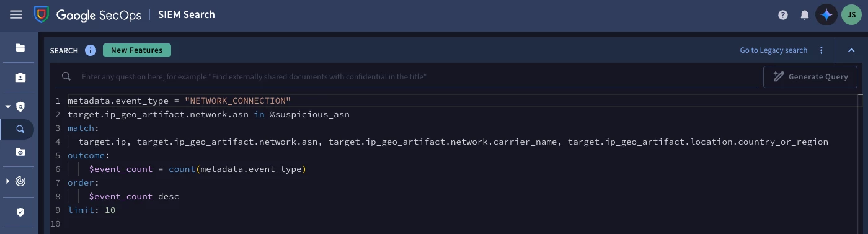Click the New Features badge
Viewport: 868px width, 234px height.
click(137, 50)
